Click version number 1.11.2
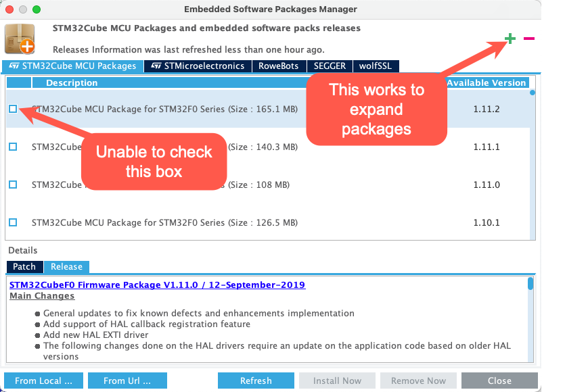565x392 pixels. pyautogui.click(x=487, y=109)
